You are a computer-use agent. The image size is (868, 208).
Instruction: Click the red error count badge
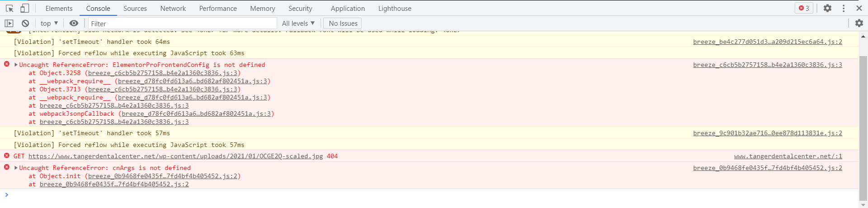pyautogui.click(x=804, y=8)
